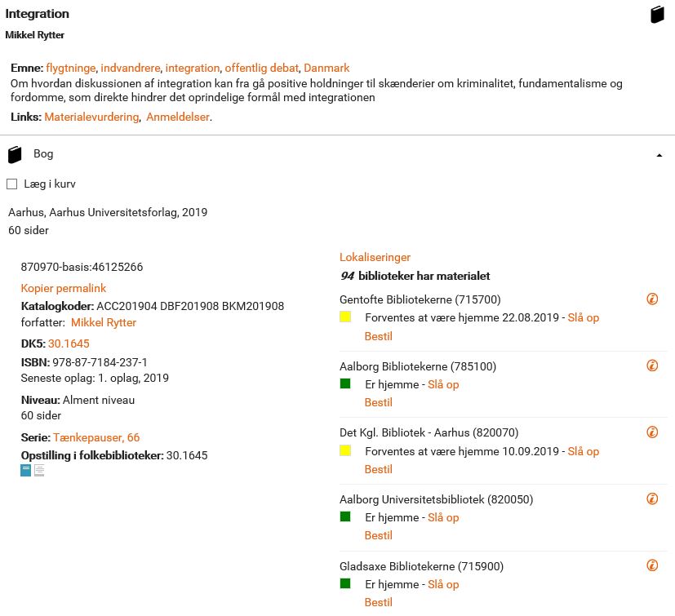Click the yellow status square for Gentofte
Image resolution: width=675 pixels, height=616 pixels.
(345, 317)
